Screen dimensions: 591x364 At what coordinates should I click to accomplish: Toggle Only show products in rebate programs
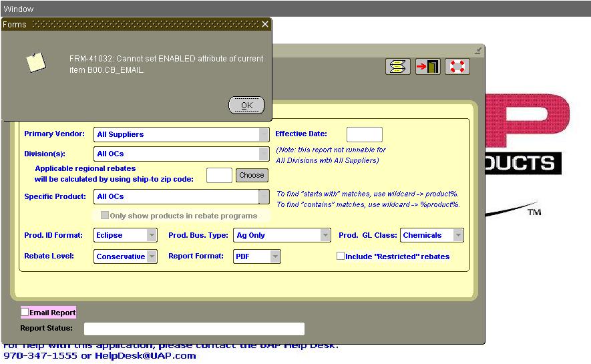(104, 216)
